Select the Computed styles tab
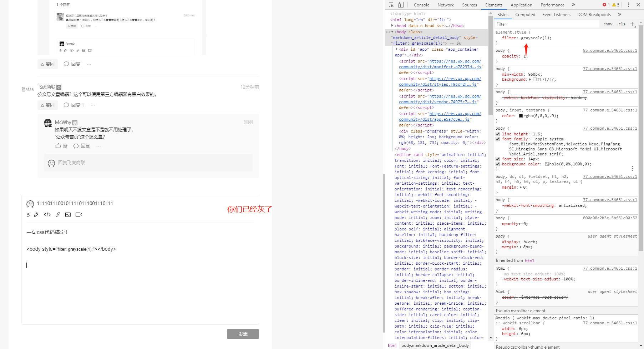The height and width of the screenshot is (349, 644). pos(525,15)
